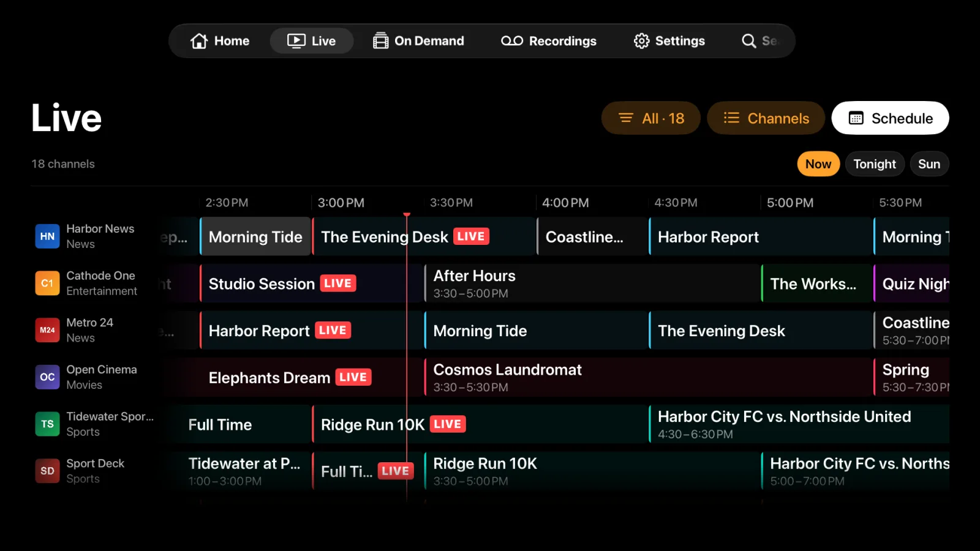Open the Home tab label
Viewport: 980px width, 551px height.
click(232, 41)
